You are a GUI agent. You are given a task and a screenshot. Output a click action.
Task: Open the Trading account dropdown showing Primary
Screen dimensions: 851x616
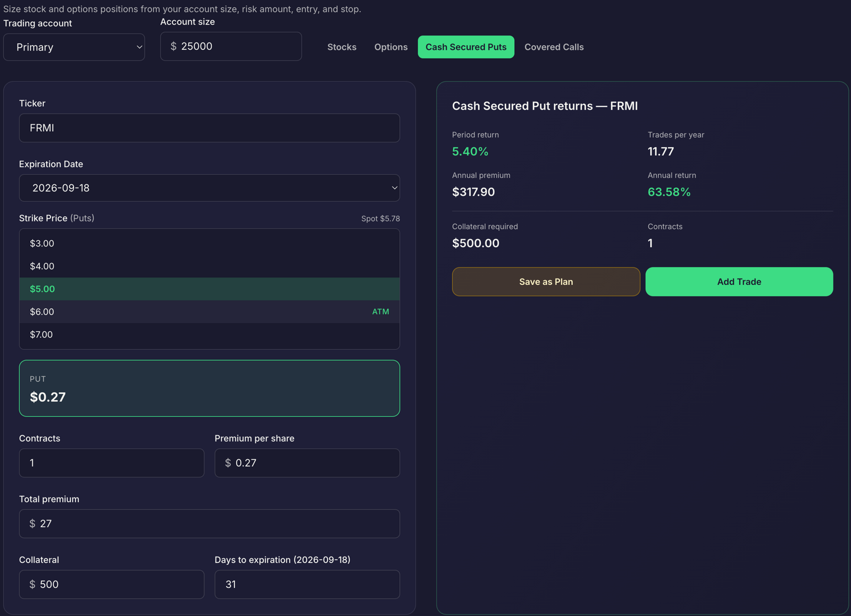(x=74, y=47)
